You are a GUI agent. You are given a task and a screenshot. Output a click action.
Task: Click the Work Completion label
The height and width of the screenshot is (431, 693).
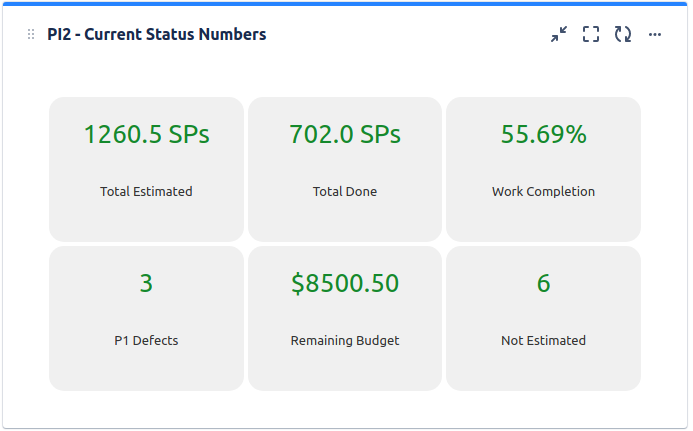point(544,191)
